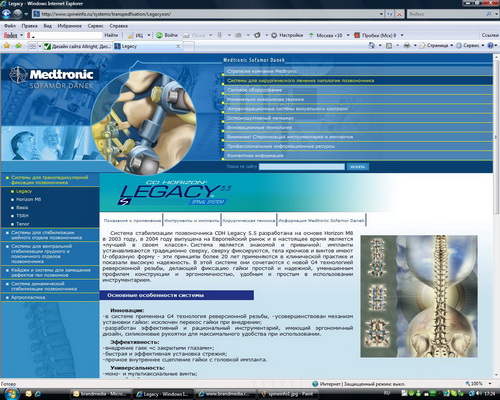500x400 pixels.
Task: Open the Инструменты и импланты page tab
Action: 192,221
